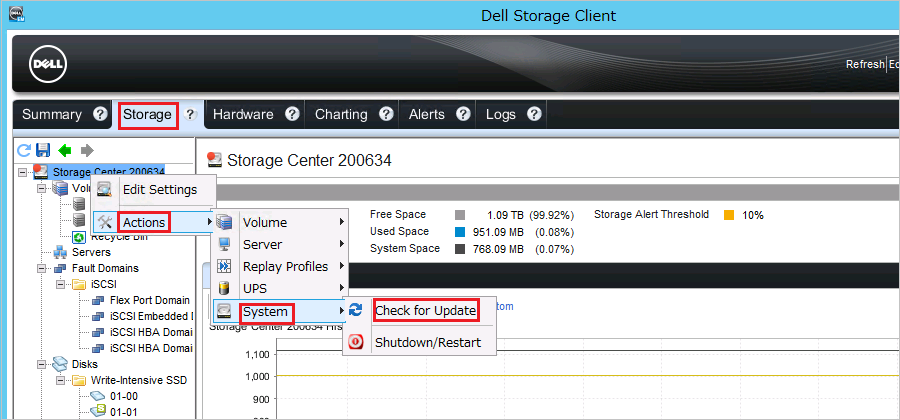Click the orange Storage Alert Threshold swatch
Viewport: 900px width, 420px height.
(x=729, y=216)
